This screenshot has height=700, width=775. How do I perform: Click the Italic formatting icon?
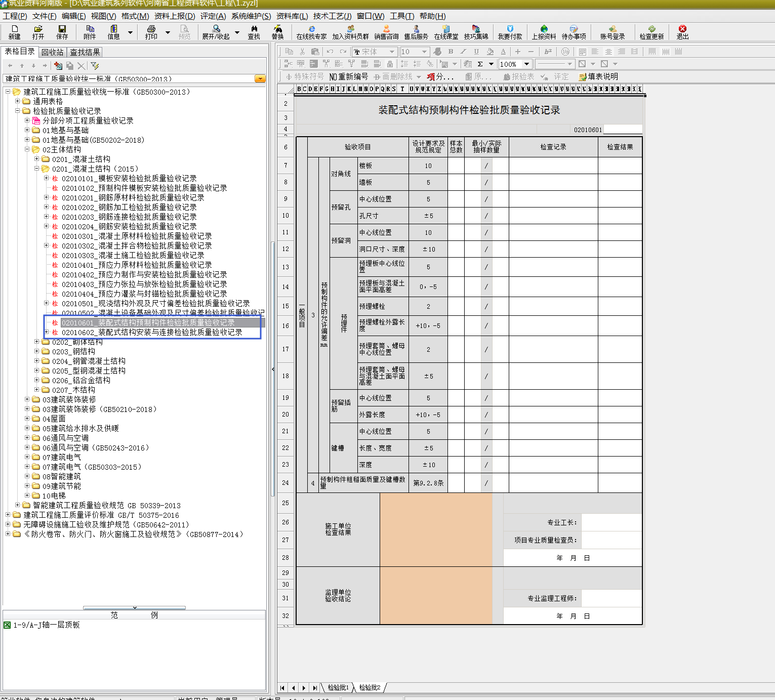click(463, 52)
